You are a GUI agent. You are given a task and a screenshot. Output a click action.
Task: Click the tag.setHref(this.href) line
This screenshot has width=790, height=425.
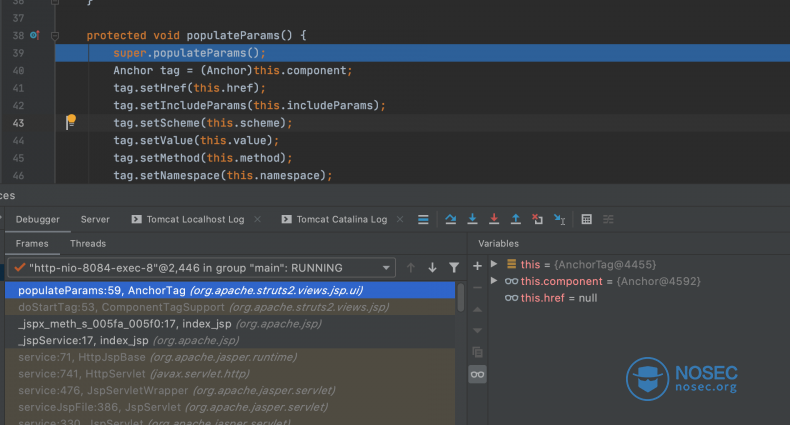pyautogui.click(x=189, y=88)
